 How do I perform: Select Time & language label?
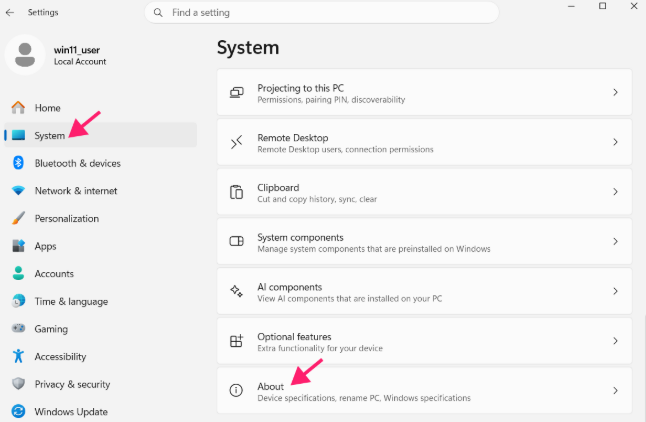click(x=71, y=302)
